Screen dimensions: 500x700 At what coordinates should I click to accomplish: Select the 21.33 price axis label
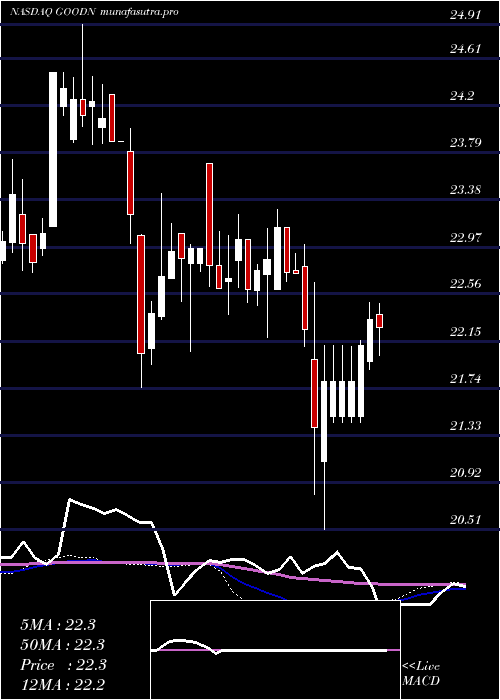pyautogui.click(x=465, y=426)
